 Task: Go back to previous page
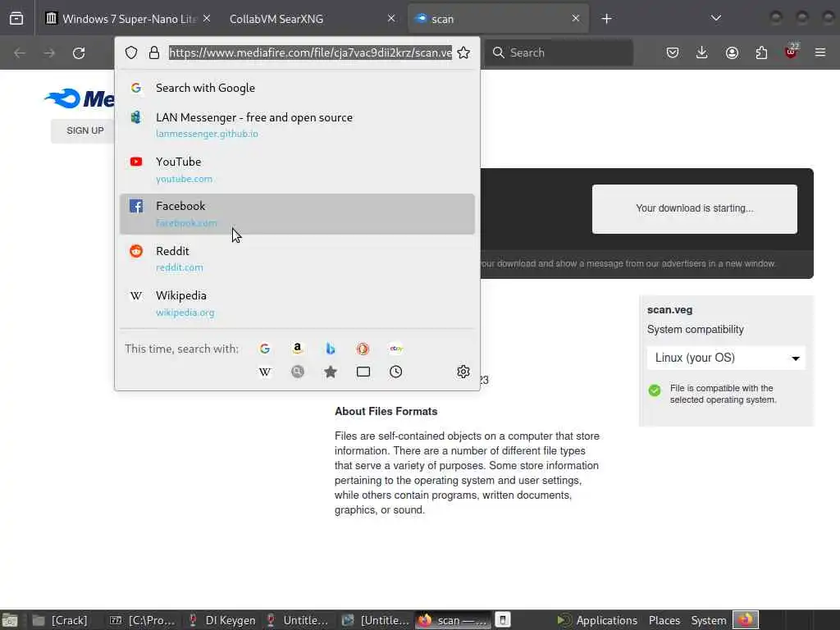pyautogui.click(x=20, y=52)
